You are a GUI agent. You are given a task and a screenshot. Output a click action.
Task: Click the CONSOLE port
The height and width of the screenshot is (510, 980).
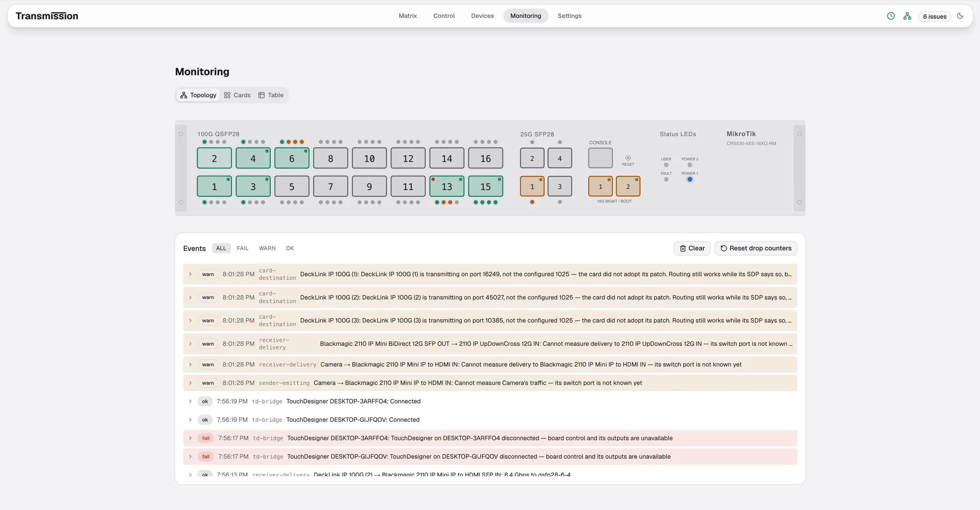coord(600,158)
